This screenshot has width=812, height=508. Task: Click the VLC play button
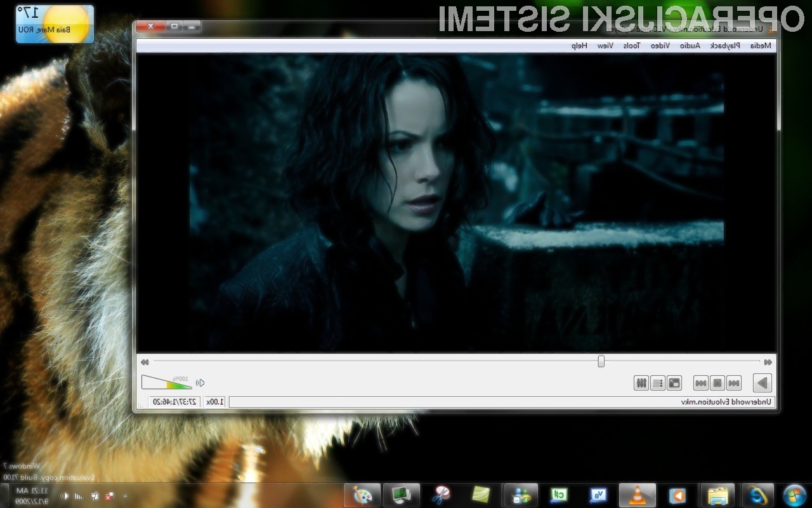coord(762,383)
